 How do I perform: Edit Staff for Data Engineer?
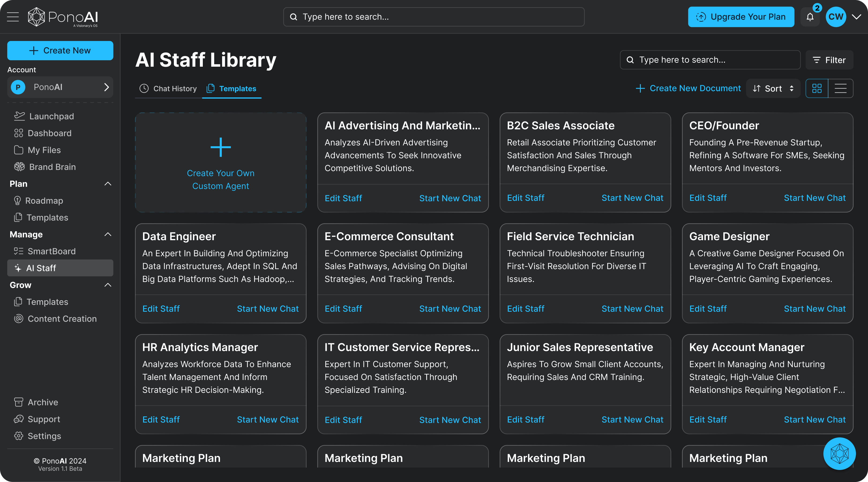point(161,308)
